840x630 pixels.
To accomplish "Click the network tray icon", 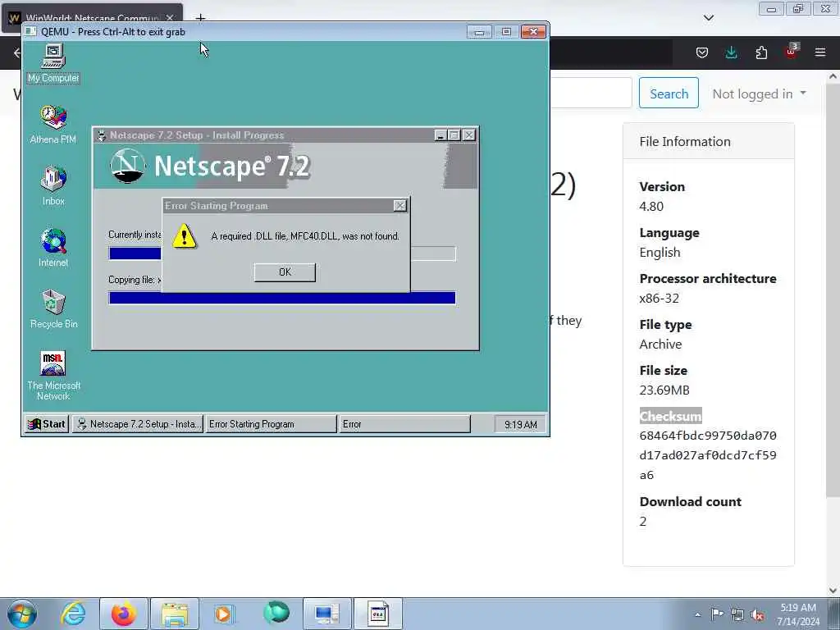I will pos(737,614).
